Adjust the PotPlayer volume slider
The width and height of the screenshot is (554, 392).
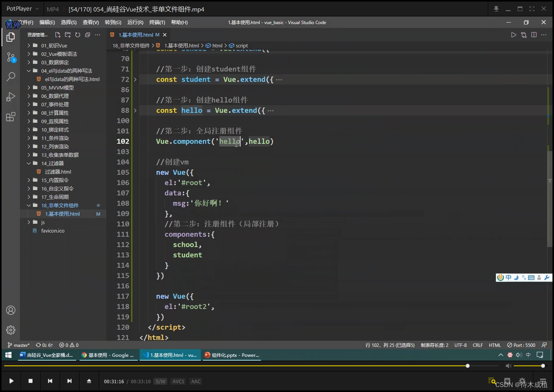pyautogui.click(x=529, y=366)
